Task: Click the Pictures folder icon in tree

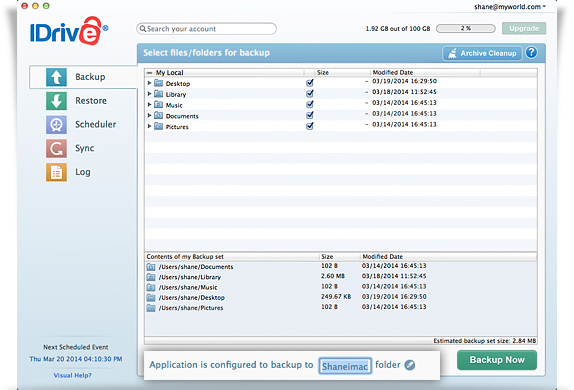Action: pos(159,126)
